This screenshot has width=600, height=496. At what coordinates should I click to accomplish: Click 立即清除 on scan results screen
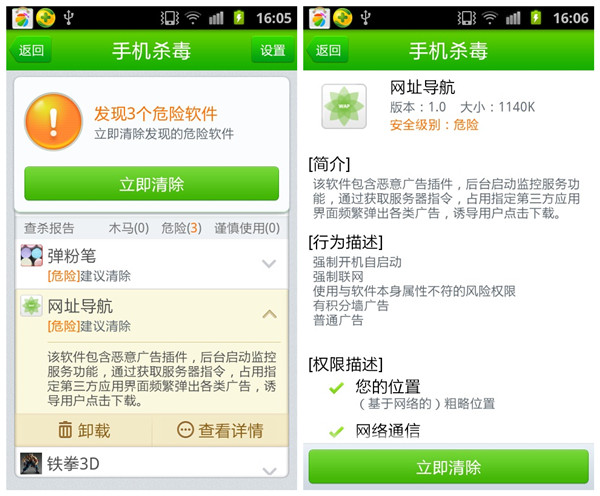[152, 184]
